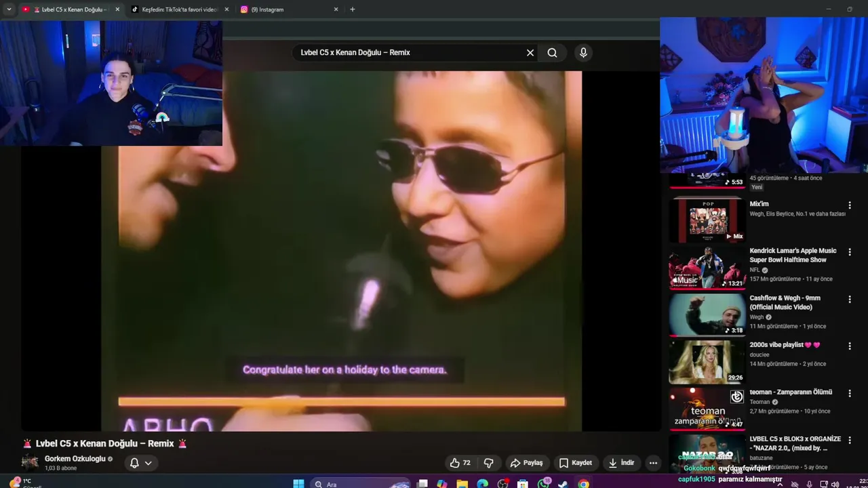
Task: Click the notification bell for Gorkem Ozkuloglu
Action: 134,463
